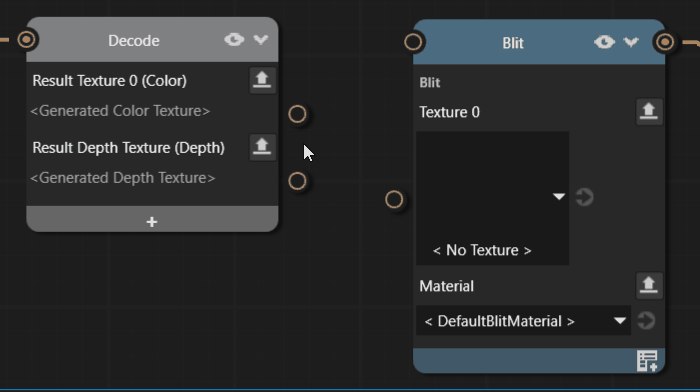Collapse the Blit node with chevron

pyautogui.click(x=631, y=42)
